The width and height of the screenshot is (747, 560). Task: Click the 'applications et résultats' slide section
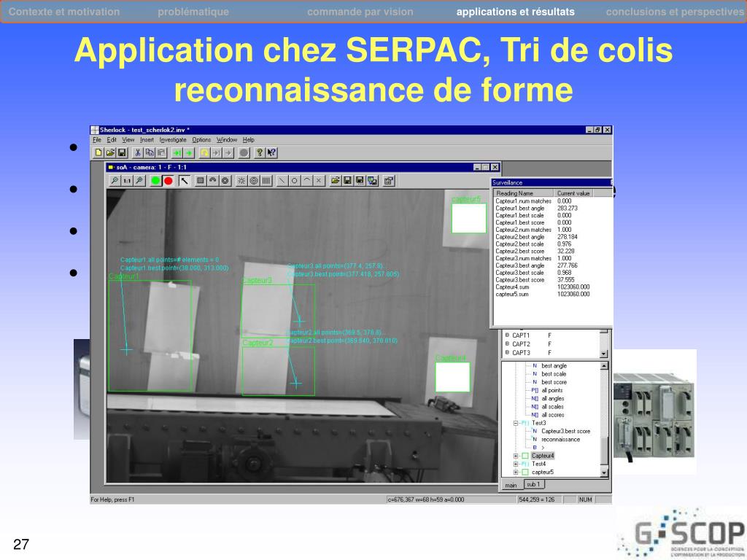coord(516,12)
